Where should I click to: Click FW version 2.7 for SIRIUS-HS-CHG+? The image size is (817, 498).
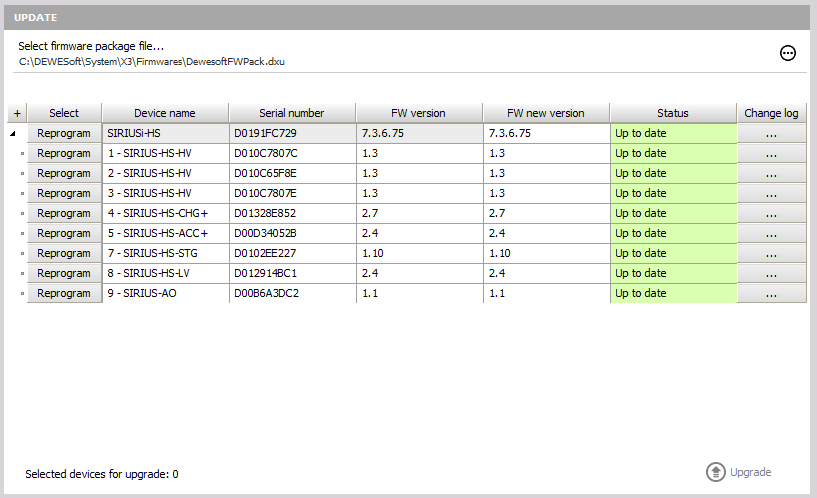click(x=419, y=213)
